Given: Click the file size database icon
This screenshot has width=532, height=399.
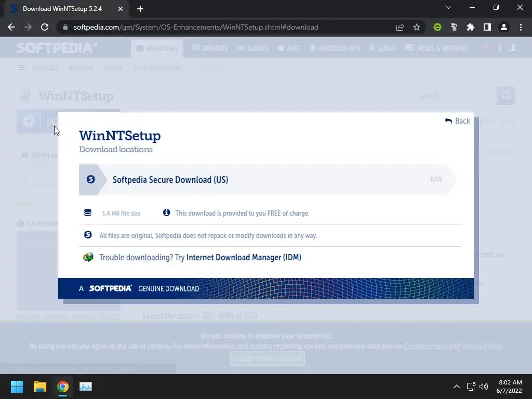Looking at the screenshot, I should (x=88, y=212).
